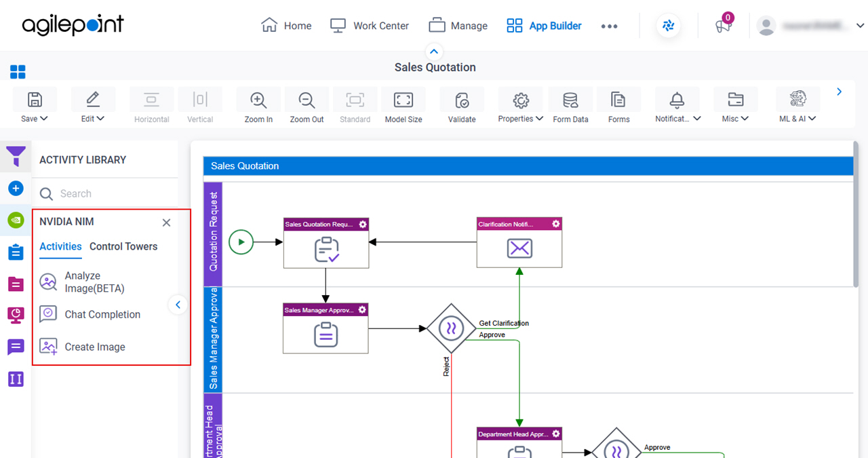Screen dimensions: 868x458
Task: Click the Misc folder icon
Action: coord(735,100)
